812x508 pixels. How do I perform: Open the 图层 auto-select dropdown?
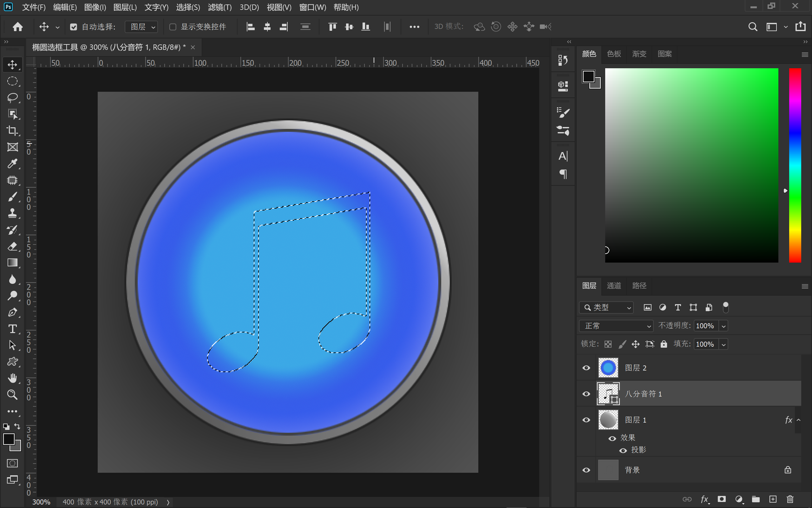(x=141, y=27)
